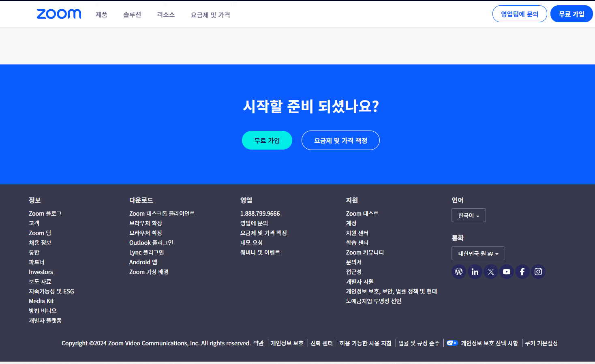Open 요금제 및 가격 책정 in the 영업 footer column

pos(263,233)
